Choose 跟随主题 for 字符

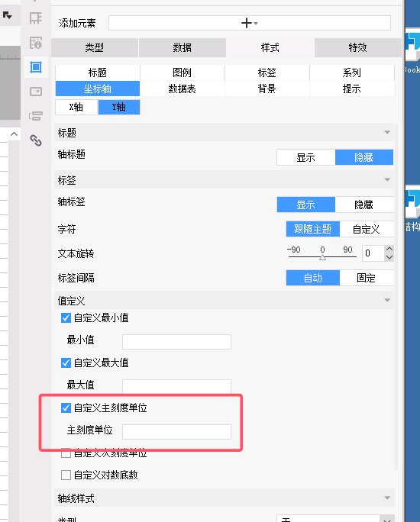tap(313, 229)
